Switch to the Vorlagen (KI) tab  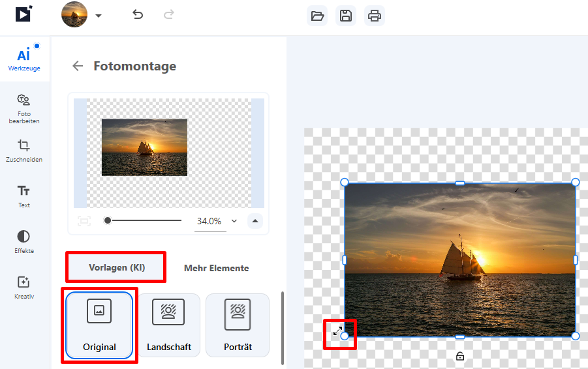(x=117, y=267)
